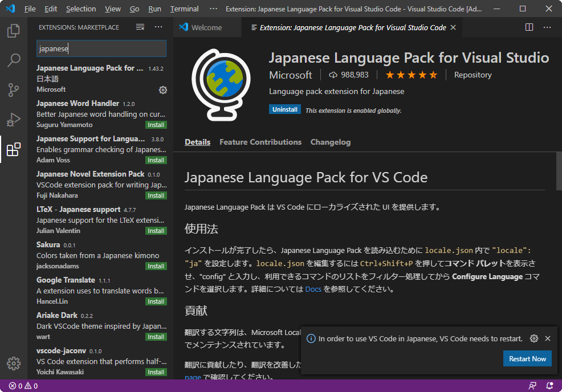
Task: Select the Changelog tab
Action: pyautogui.click(x=331, y=142)
